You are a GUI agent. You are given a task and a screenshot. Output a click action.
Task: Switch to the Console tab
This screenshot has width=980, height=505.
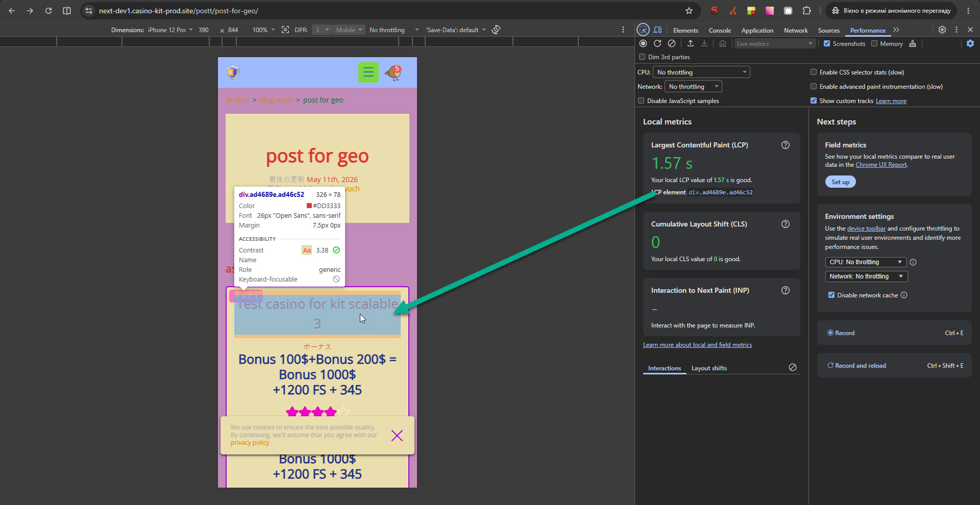pos(720,30)
